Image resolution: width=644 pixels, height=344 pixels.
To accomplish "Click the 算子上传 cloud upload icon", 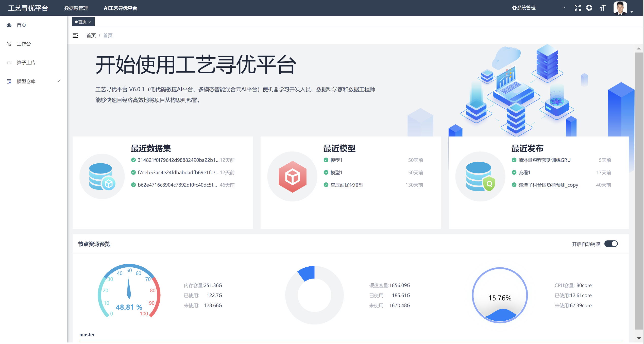I will [9, 63].
